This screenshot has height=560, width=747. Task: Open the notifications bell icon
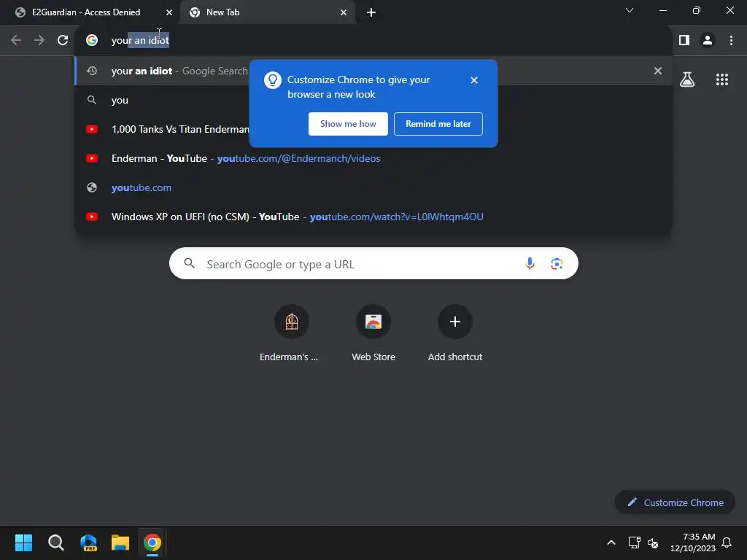pyautogui.click(x=727, y=542)
